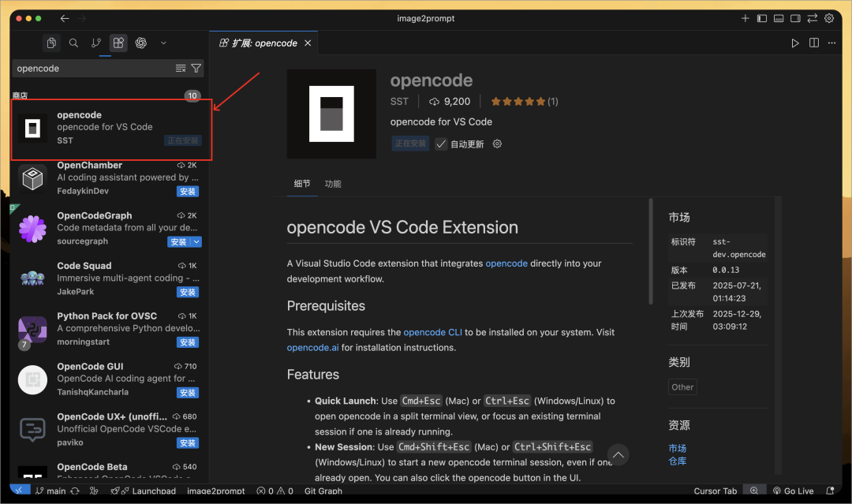
Task: Open the extension filter funnel icon
Action: click(196, 69)
